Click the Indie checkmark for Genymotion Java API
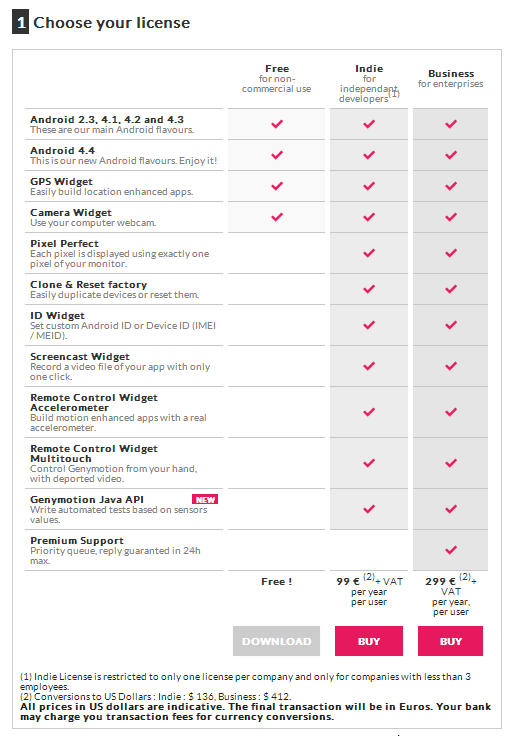 coord(369,509)
